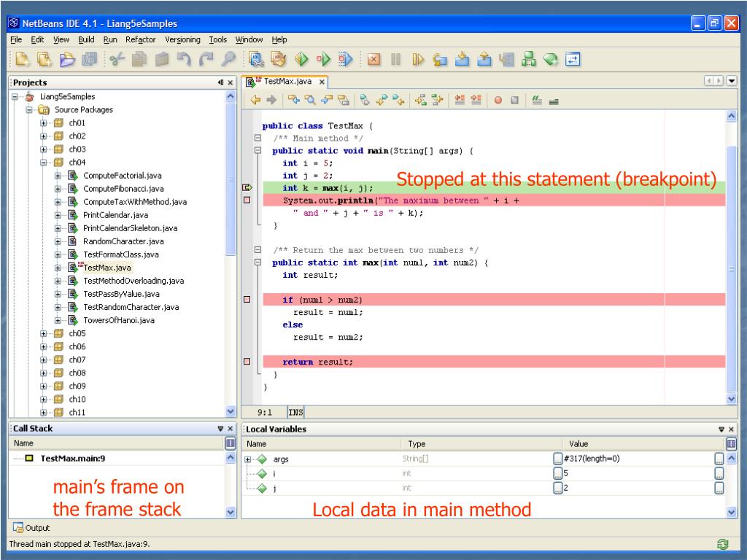
Task: Open the Build menu
Action: [86, 39]
